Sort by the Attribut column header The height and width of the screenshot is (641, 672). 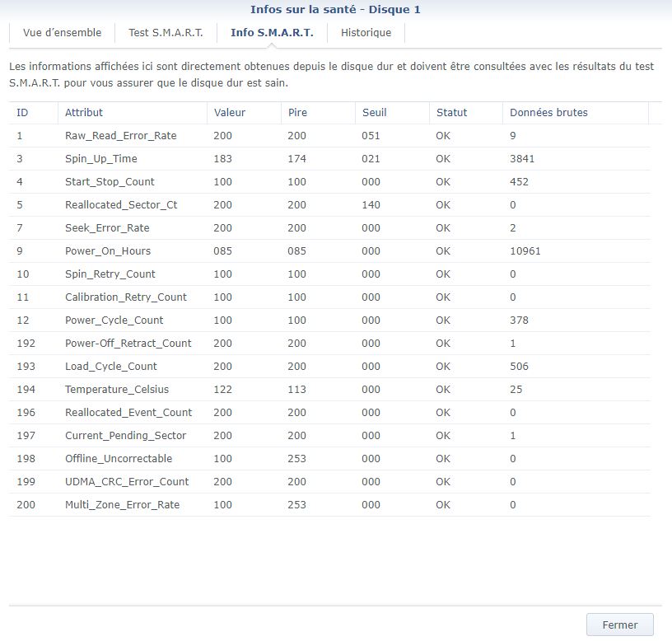pos(133,113)
